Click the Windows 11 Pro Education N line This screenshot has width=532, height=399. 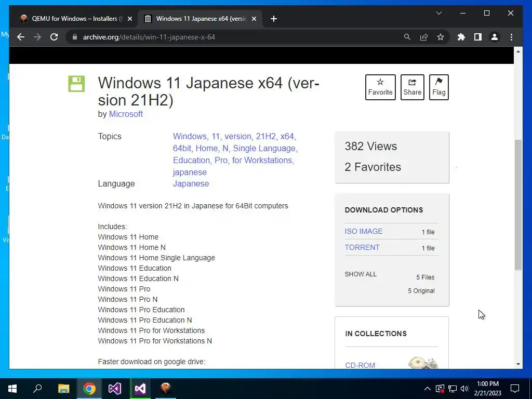[145, 320]
